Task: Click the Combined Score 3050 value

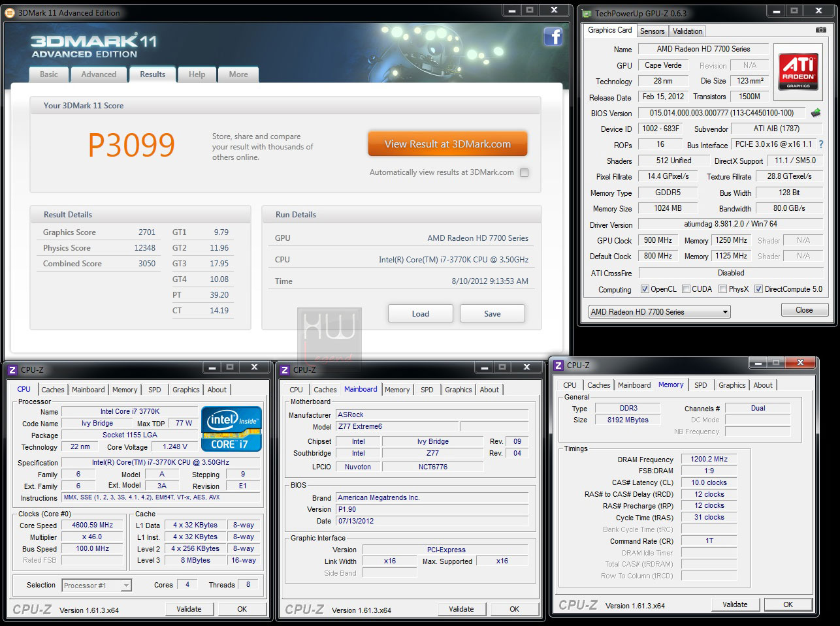Action: click(x=147, y=264)
